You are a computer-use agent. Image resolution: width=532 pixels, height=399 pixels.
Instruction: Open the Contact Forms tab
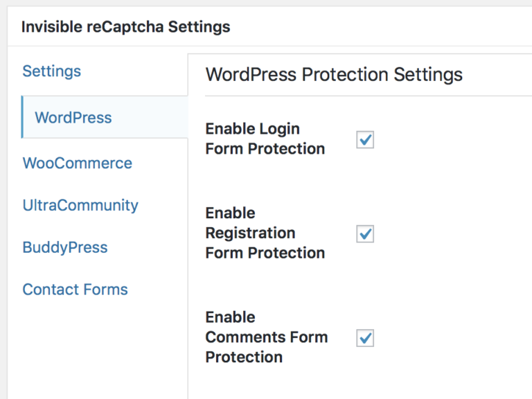[75, 290]
